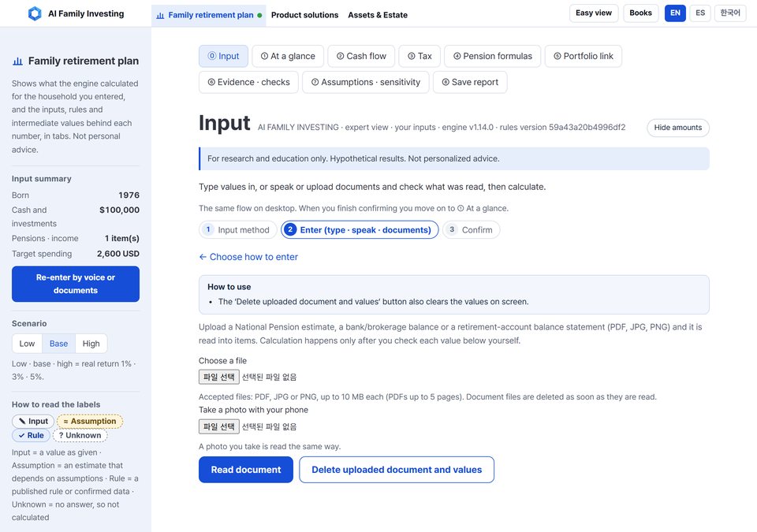Image resolution: width=757 pixels, height=532 pixels.
Task: Switch language to EN
Action: pos(675,13)
